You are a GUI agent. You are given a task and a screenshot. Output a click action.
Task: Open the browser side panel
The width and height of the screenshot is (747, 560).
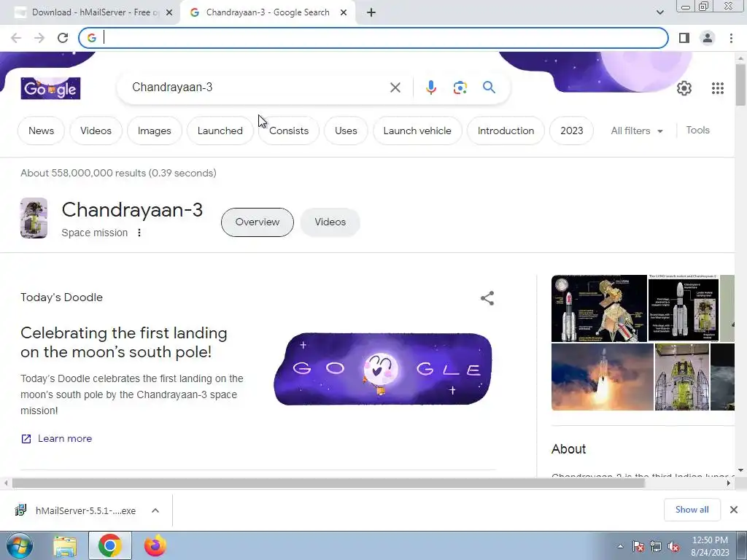tap(684, 38)
